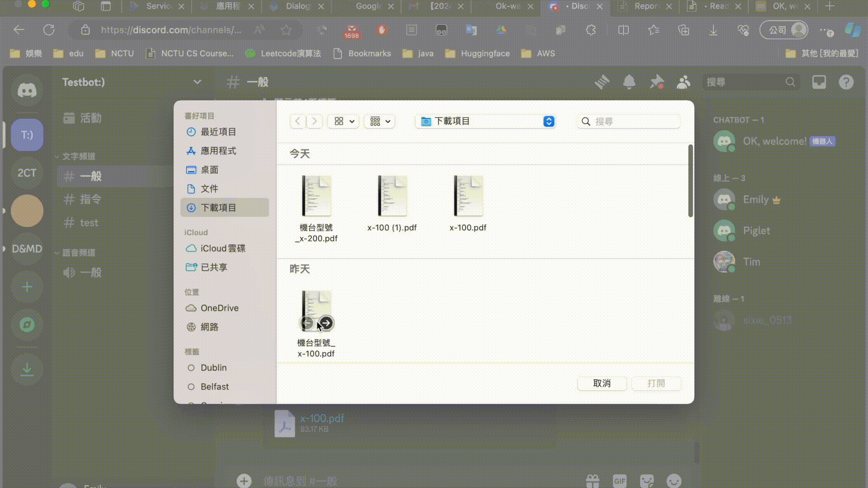Open the notification bell settings

(629, 82)
